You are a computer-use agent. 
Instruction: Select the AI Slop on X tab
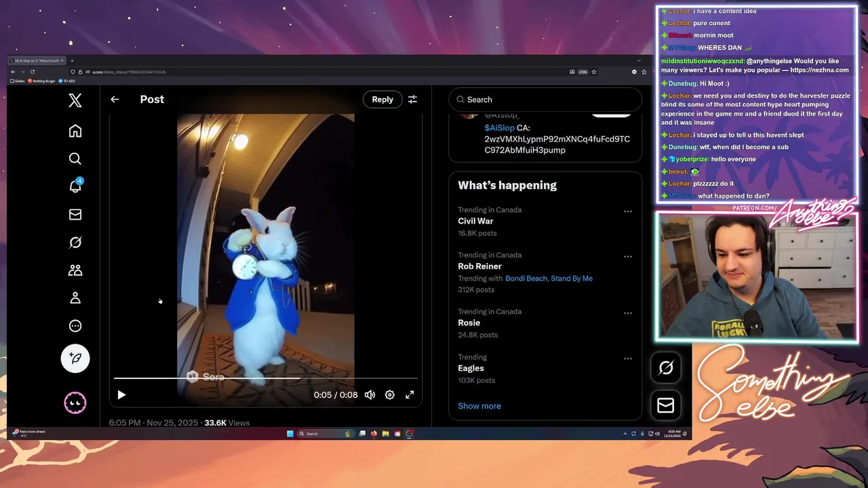[x=37, y=61]
